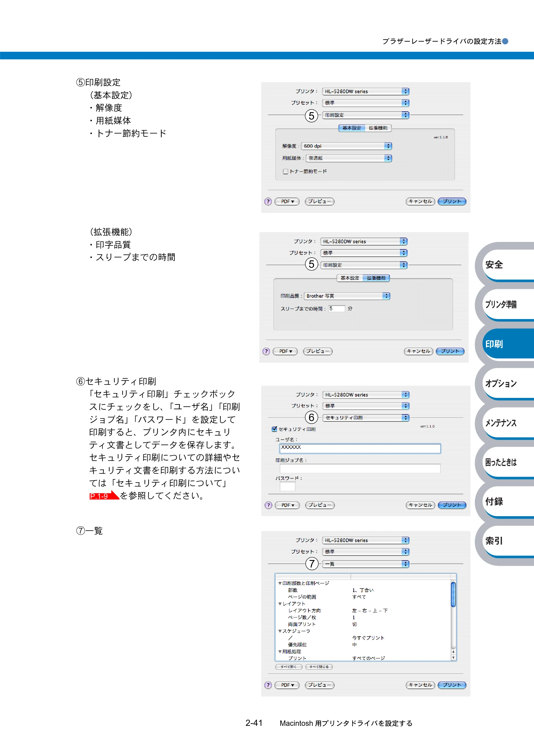Click the scroll up arrow in the summary list
Image resolution: width=534 pixels, height=756 pixels.
(x=453, y=652)
